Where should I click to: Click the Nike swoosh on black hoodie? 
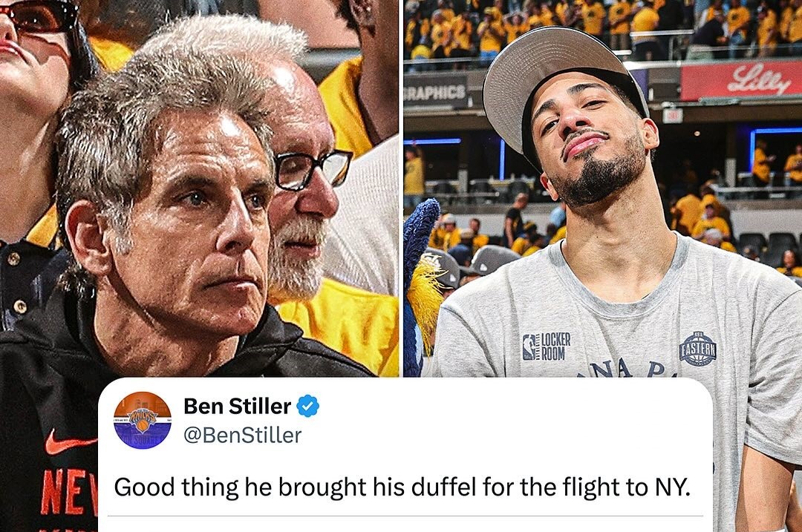click(x=69, y=442)
